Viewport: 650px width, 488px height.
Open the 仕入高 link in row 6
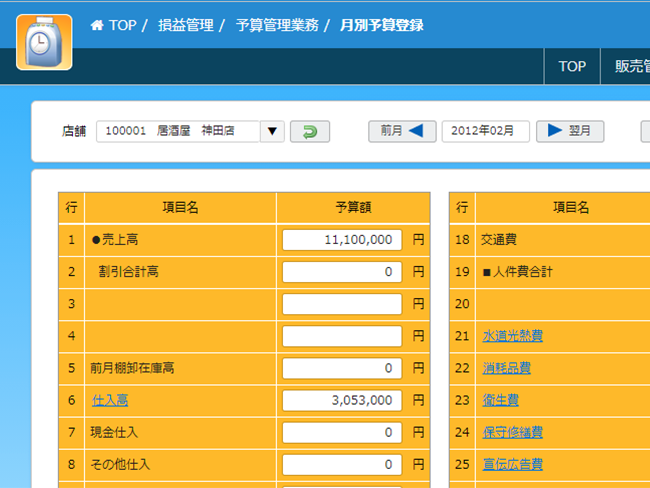click(x=109, y=400)
